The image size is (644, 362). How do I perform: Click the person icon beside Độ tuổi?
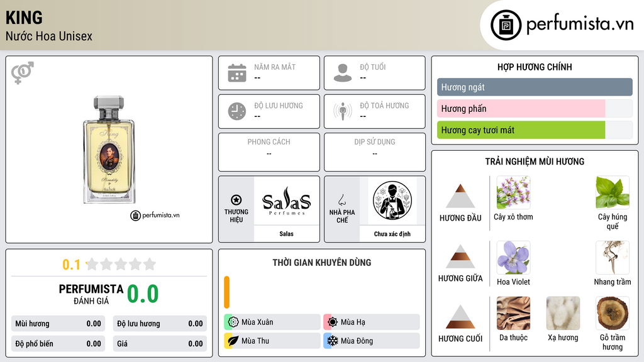click(x=343, y=73)
